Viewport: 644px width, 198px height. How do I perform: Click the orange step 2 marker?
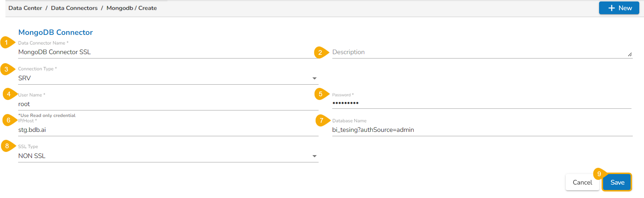click(320, 53)
